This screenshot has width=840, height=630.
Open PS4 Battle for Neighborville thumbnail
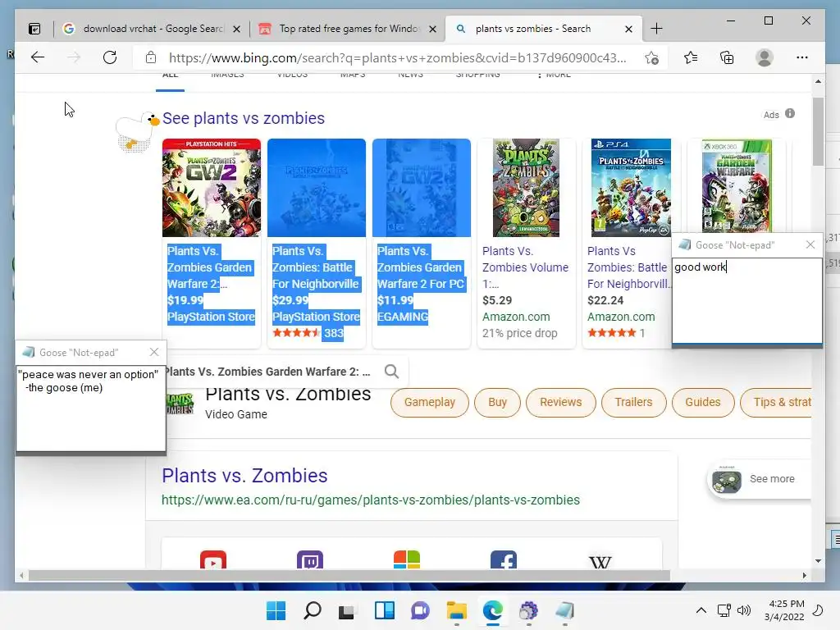tap(631, 188)
